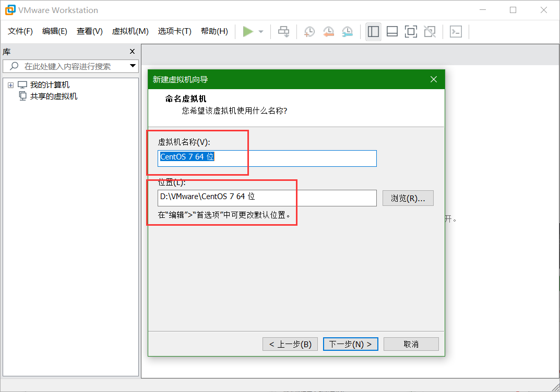Close the 新建虚拟机向导 dialog
This screenshot has height=392, width=560.
[x=434, y=79]
